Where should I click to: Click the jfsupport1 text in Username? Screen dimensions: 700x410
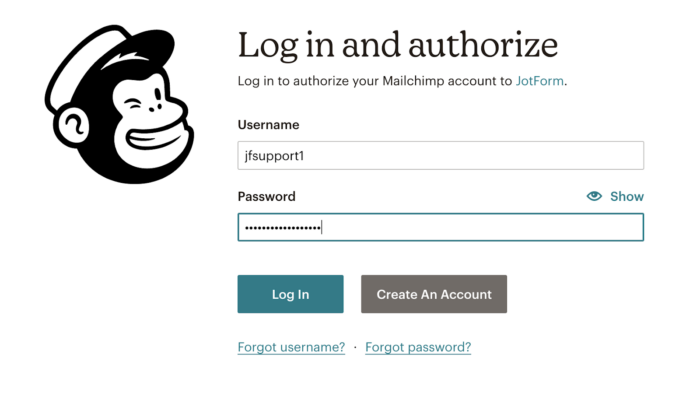pos(275,155)
